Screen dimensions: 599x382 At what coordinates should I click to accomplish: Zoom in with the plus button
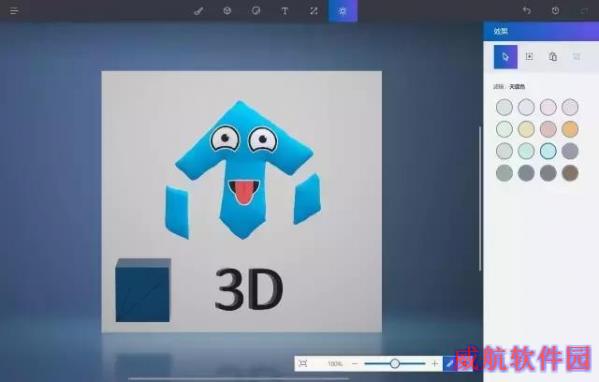[435, 364]
